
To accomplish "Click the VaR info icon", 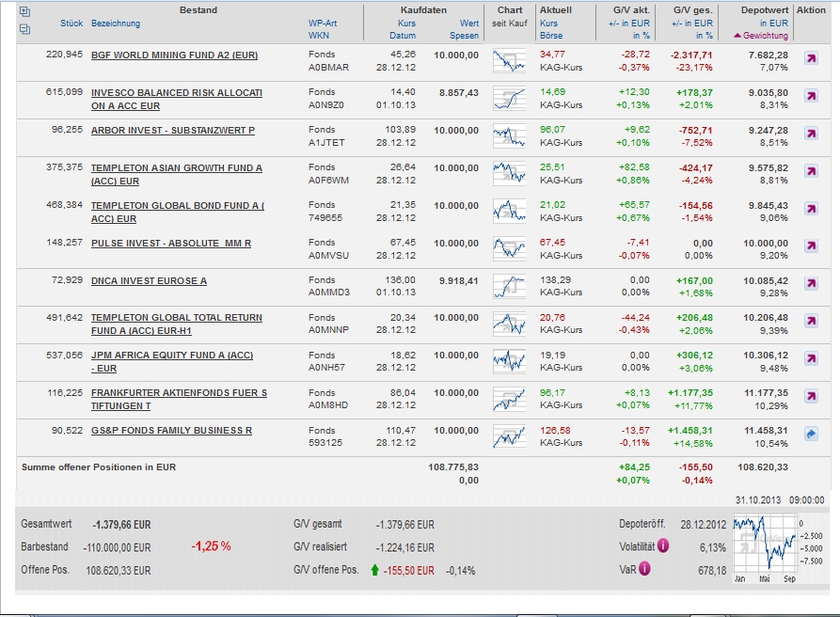I will coord(644,568).
